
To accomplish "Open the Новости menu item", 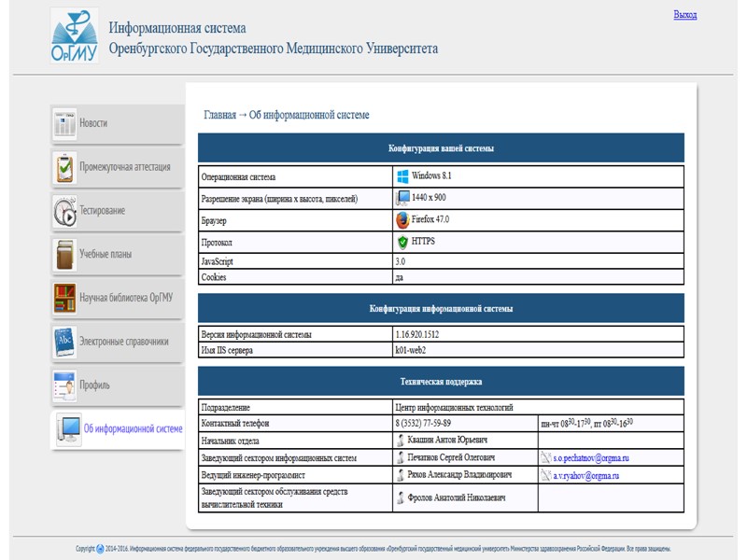I will [118, 124].
